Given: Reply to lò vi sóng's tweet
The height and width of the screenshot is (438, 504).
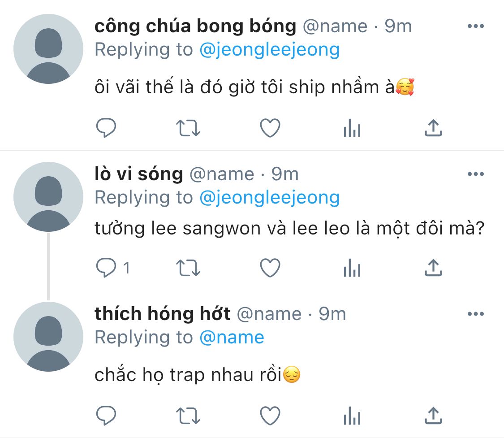Looking at the screenshot, I should [107, 268].
